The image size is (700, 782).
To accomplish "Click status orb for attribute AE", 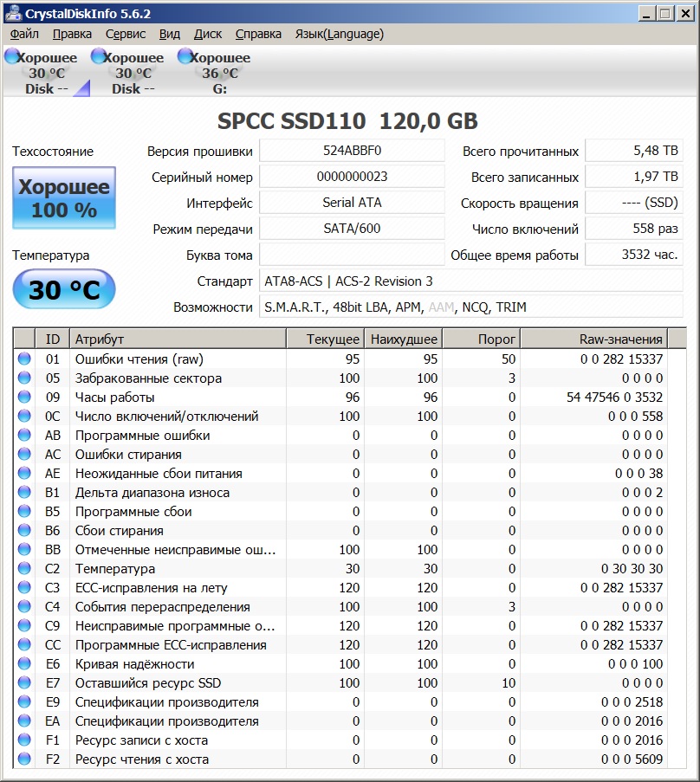I will coord(24,474).
